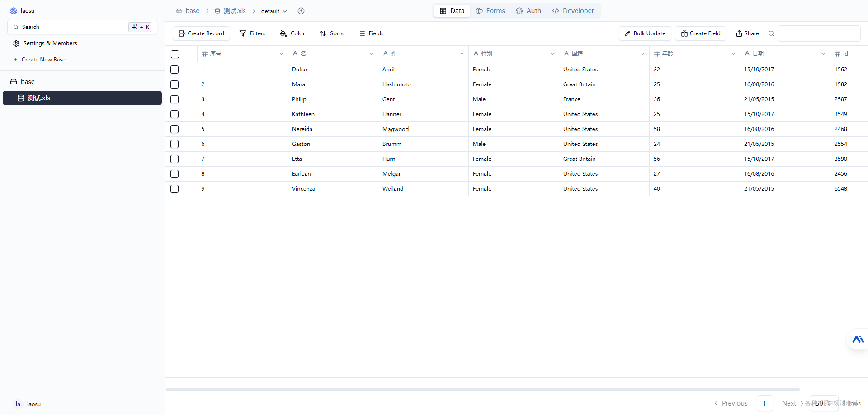
Task: Check the row for Etta Hurn
Action: [x=175, y=159]
